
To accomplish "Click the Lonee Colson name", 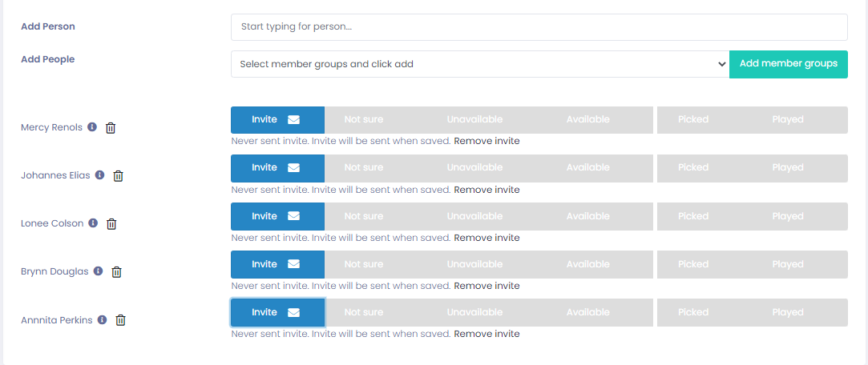I will [52, 223].
